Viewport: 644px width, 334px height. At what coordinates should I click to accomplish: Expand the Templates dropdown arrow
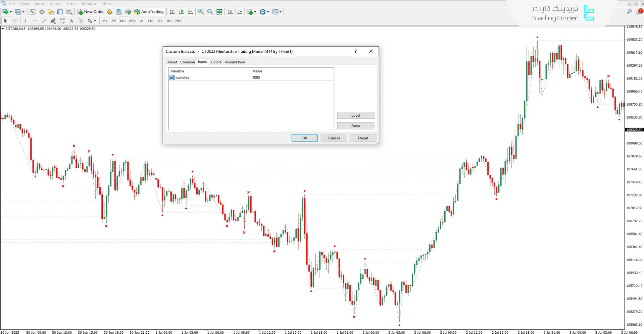(281, 12)
